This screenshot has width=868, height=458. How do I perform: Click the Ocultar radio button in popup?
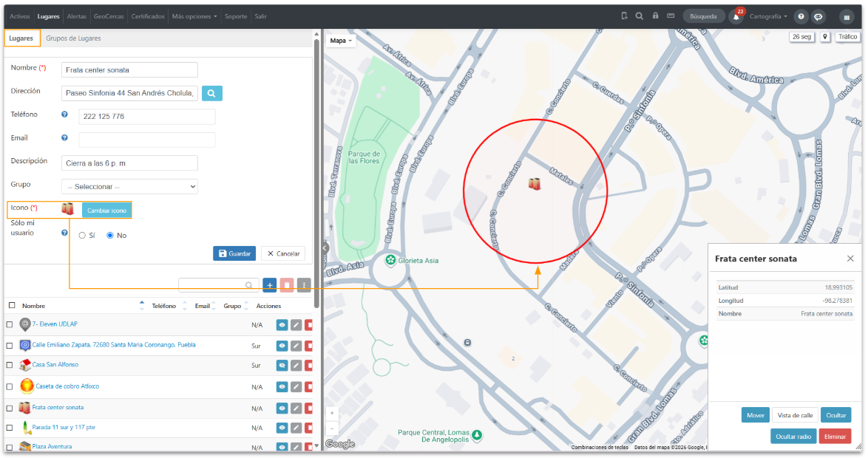[x=793, y=437]
